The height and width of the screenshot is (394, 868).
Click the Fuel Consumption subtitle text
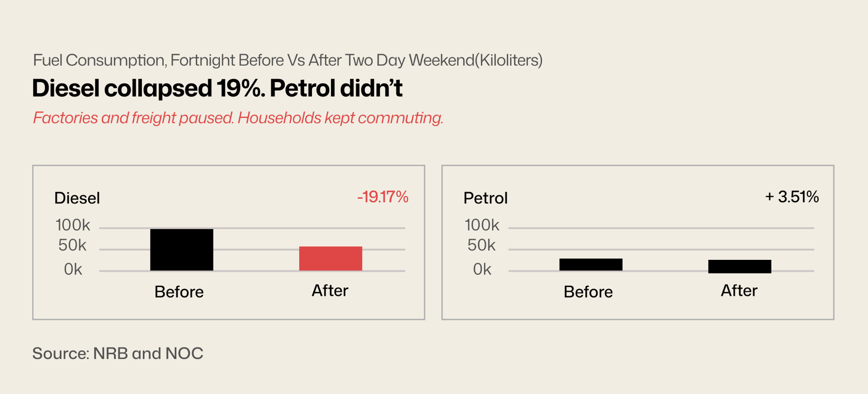coord(288,60)
